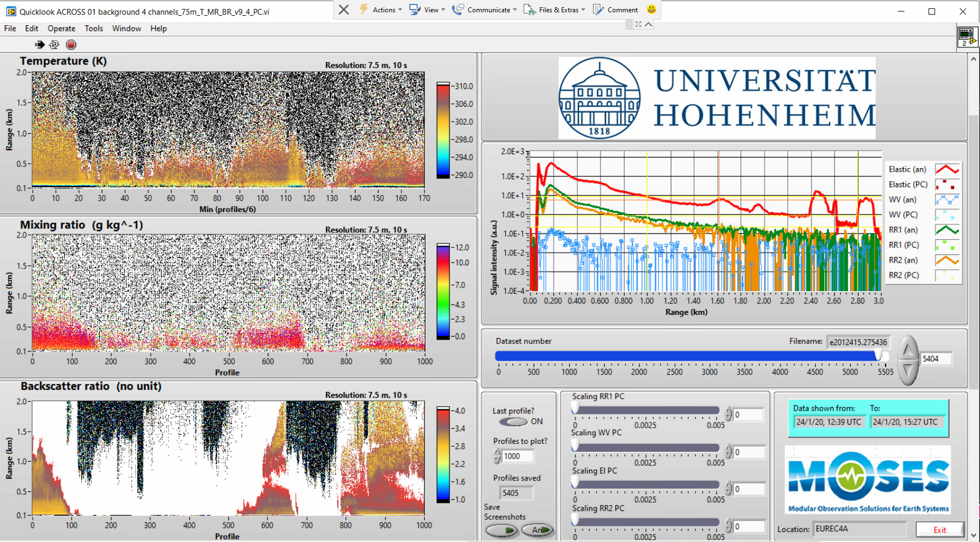Click the Run Continuously icon
Image resolution: width=980 pixels, height=542 pixels.
pyautogui.click(x=54, y=45)
